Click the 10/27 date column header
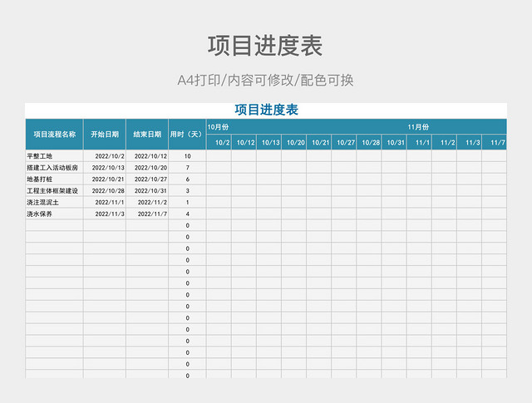532x403 pixels. click(x=344, y=142)
